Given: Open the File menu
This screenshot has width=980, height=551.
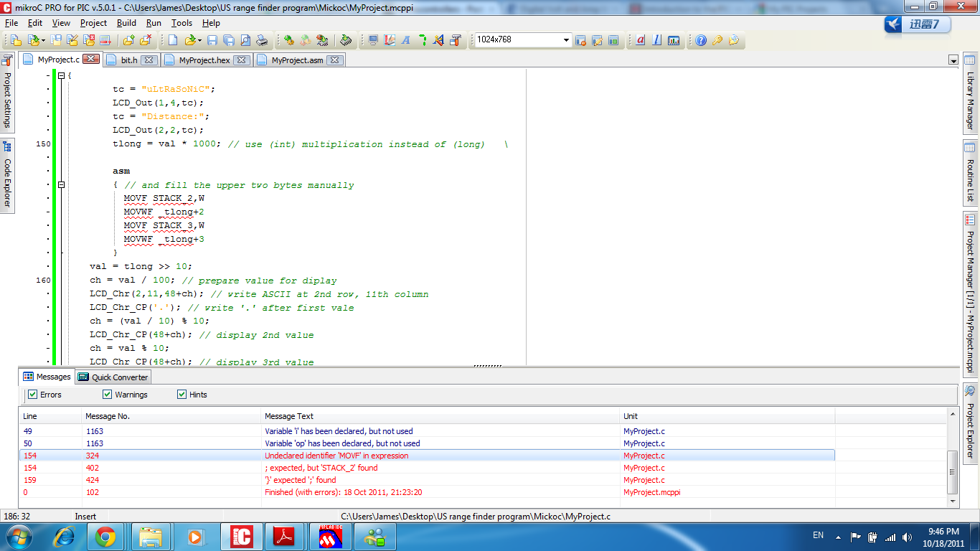Looking at the screenshot, I should pyautogui.click(x=11, y=23).
